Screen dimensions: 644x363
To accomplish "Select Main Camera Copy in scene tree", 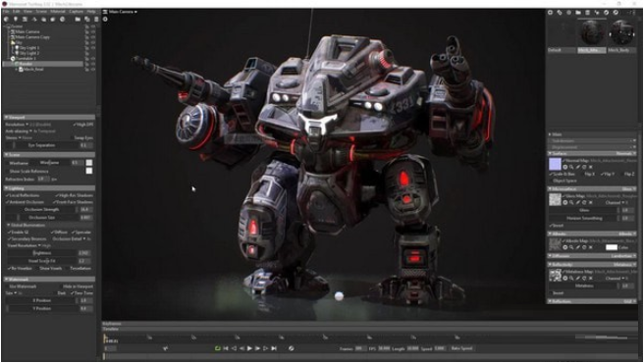I will (32, 37).
